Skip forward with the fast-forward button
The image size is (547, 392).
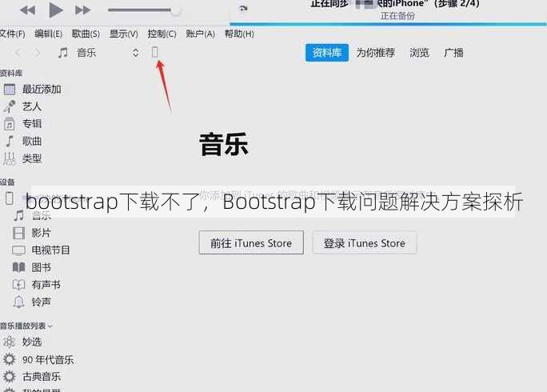point(82,10)
